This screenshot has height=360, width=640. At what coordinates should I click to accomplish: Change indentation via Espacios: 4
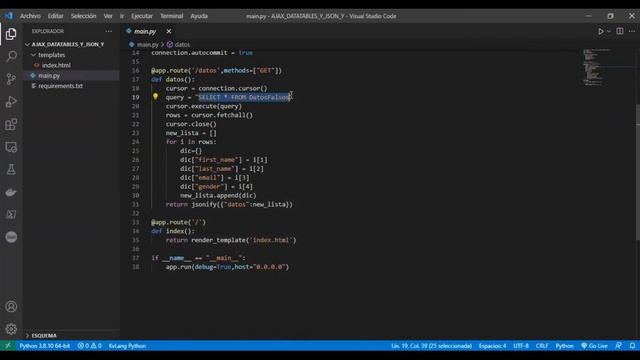tap(492, 346)
